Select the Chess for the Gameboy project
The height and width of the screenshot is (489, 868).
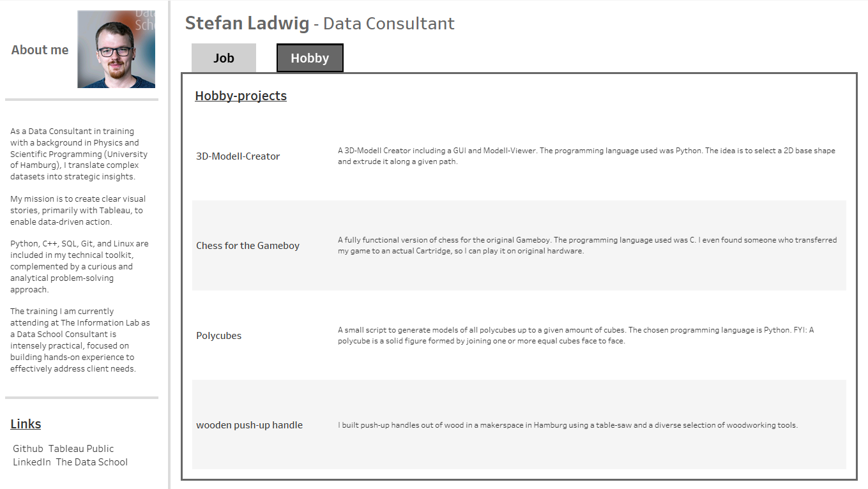coord(248,246)
